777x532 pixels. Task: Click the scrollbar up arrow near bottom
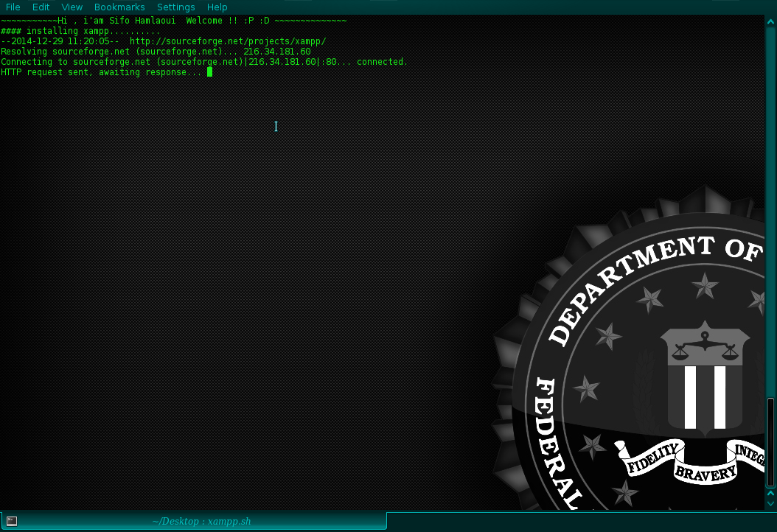point(770,494)
